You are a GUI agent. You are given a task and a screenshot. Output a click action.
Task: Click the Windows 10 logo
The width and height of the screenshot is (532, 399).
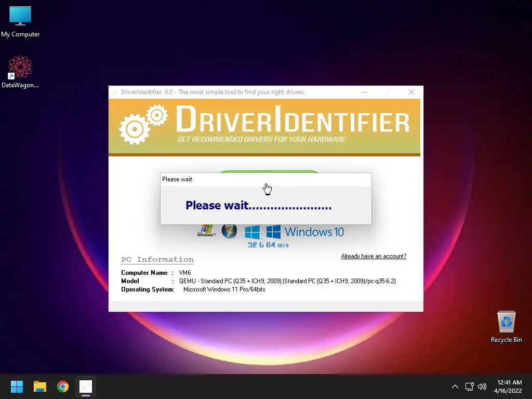304,232
